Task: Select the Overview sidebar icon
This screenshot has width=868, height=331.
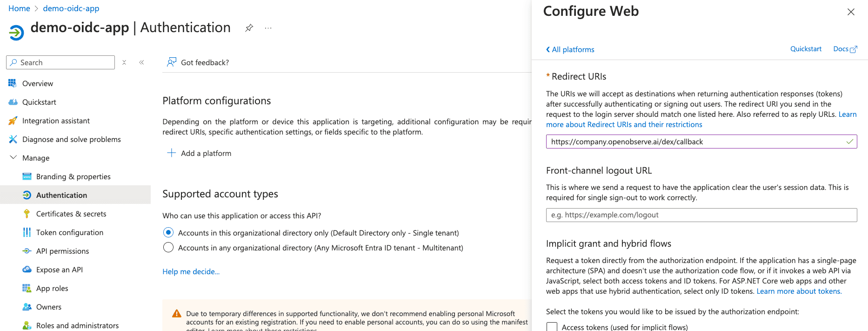Action: 13,83
